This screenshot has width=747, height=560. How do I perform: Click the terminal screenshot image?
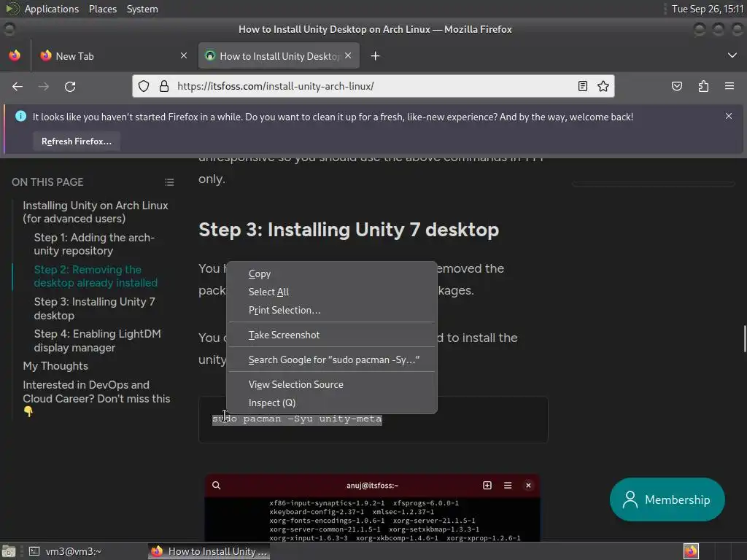point(373,507)
